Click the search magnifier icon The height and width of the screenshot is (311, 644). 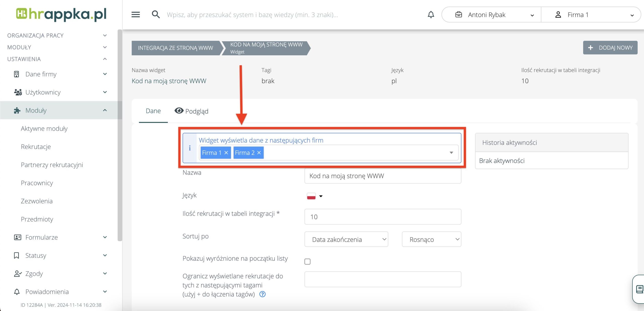[156, 15]
